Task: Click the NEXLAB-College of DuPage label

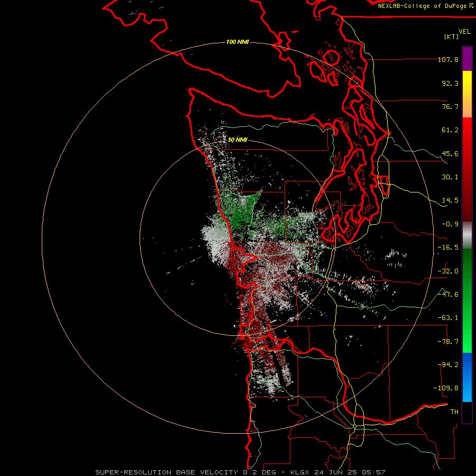Action: click(x=425, y=6)
